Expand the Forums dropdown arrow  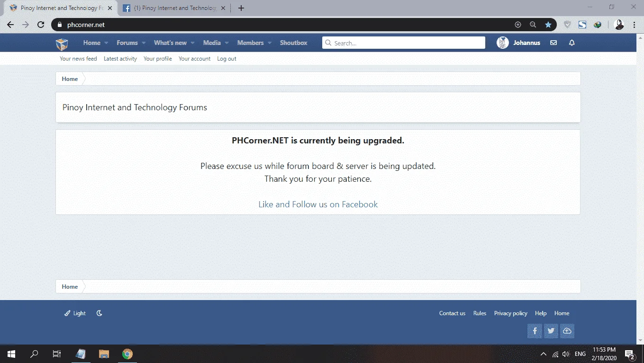click(144, 43)
